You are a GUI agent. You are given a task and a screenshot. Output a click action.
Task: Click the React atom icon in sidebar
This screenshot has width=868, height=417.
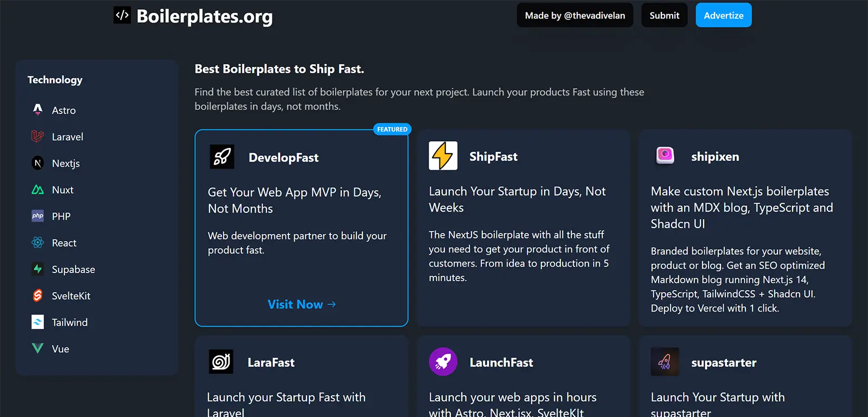(x=37, y=243)
